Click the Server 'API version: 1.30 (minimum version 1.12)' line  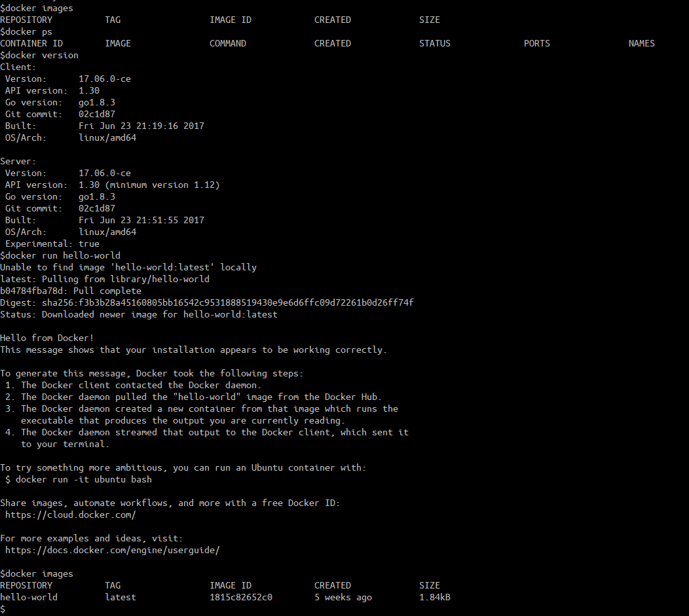point(113,185)
